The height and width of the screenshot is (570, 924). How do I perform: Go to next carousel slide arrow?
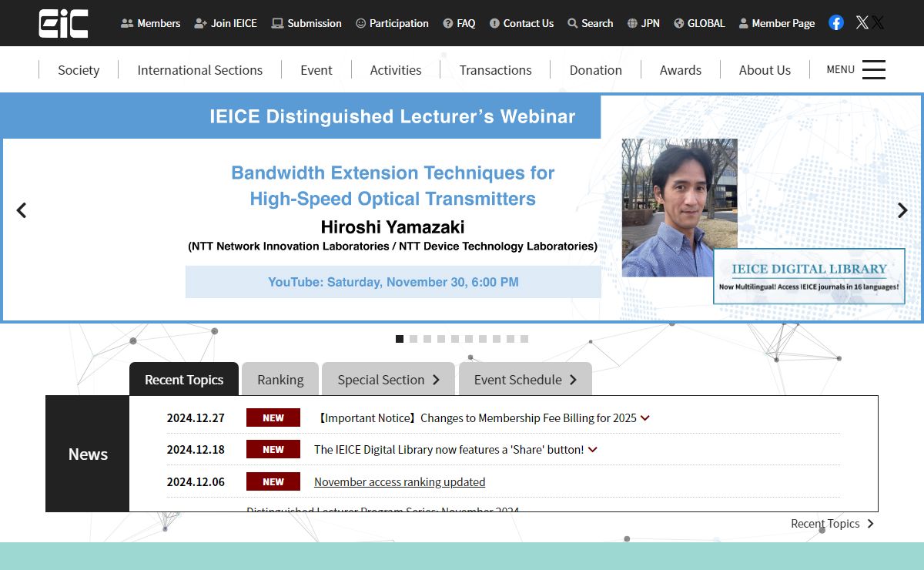click(902, 210)
